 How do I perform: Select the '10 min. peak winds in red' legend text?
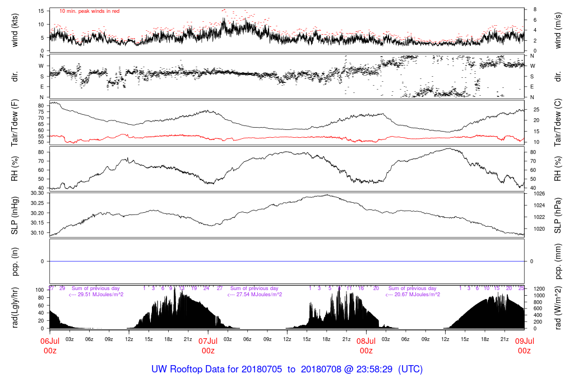(89, 11)
